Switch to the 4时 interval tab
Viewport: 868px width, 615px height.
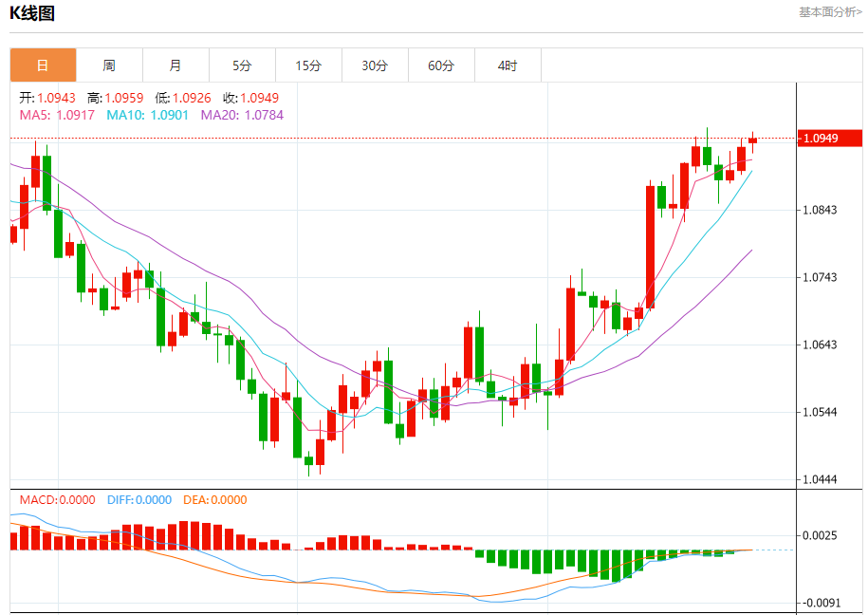point(508,65)
